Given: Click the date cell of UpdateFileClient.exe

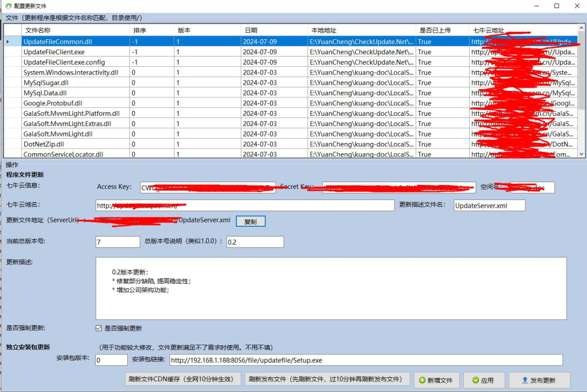Looking at the screenshot, I should (274, 52).
